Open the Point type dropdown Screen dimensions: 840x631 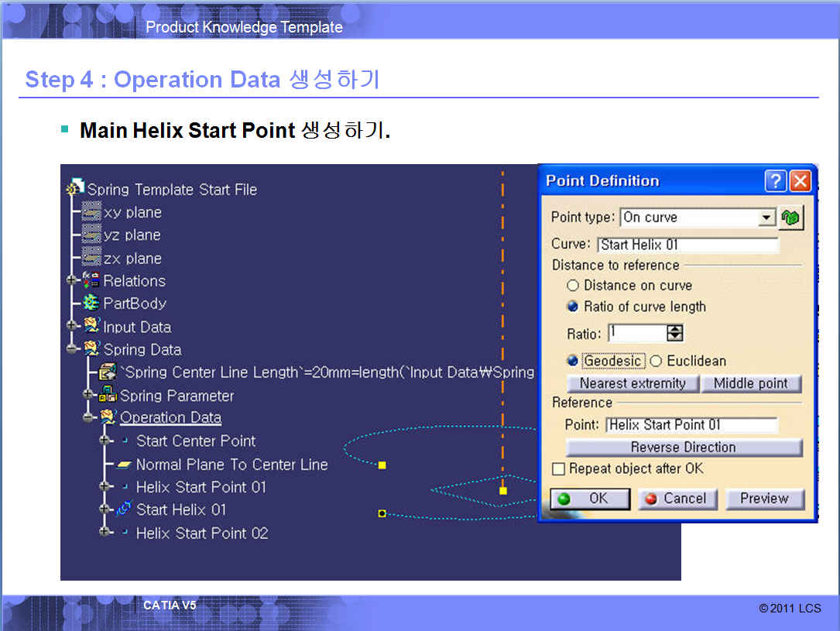[766, 218]
